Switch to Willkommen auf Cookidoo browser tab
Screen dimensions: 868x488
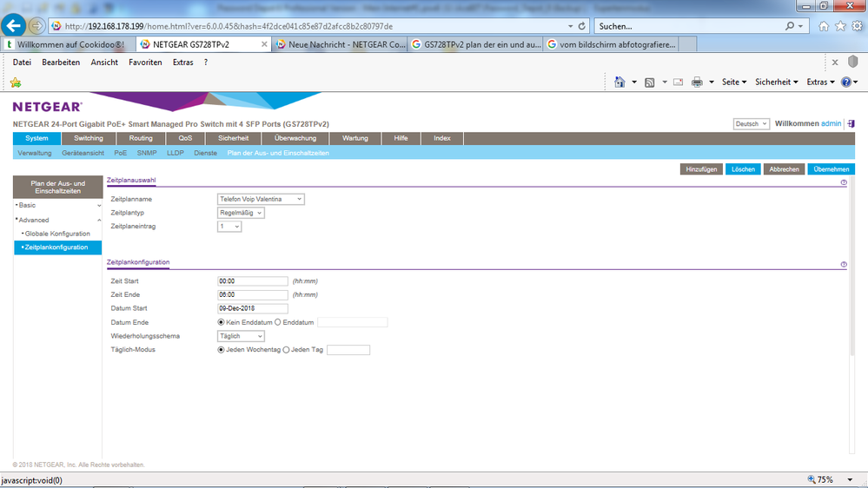(68, 44)
